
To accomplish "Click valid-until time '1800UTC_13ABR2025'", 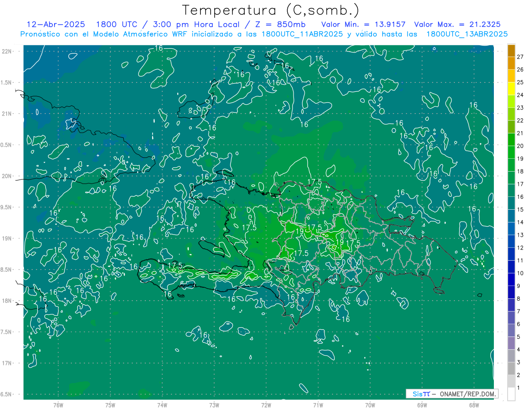I will (467, 34).
